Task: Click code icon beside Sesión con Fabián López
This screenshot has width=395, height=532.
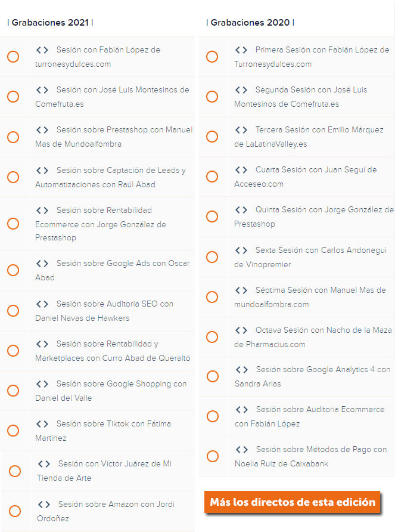Action: tap(42, 50)
